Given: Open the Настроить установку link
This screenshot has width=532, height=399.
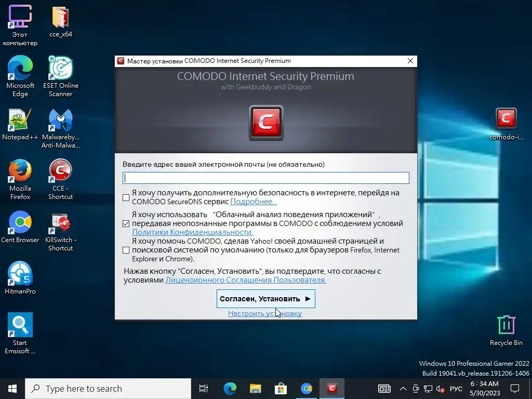Looking at the screenshot, I should click(x=264, y=313).
